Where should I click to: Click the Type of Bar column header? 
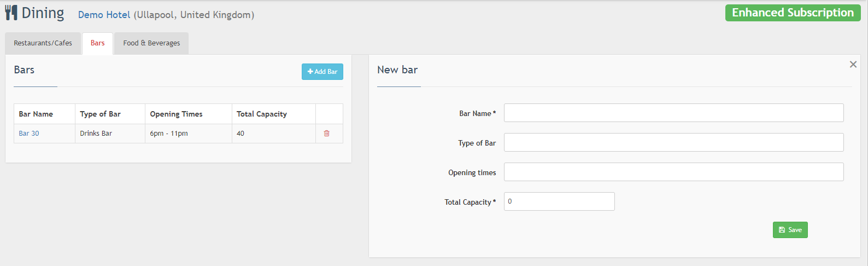110,114
